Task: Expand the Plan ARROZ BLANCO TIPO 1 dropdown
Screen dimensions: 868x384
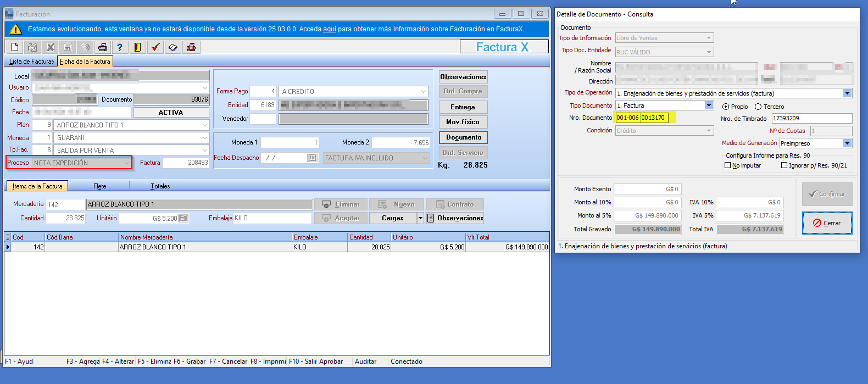Action: click(204, 125)
